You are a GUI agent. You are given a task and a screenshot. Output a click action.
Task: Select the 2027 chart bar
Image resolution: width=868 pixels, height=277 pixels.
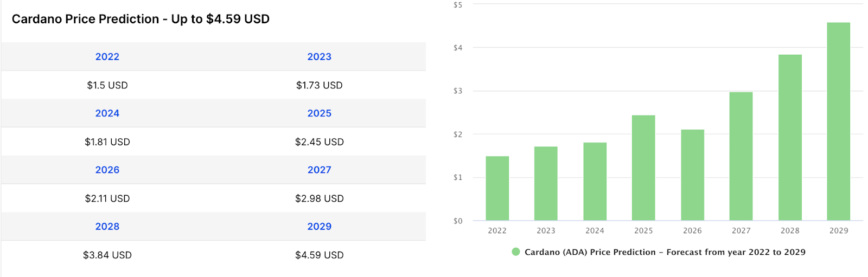(741, 156)
